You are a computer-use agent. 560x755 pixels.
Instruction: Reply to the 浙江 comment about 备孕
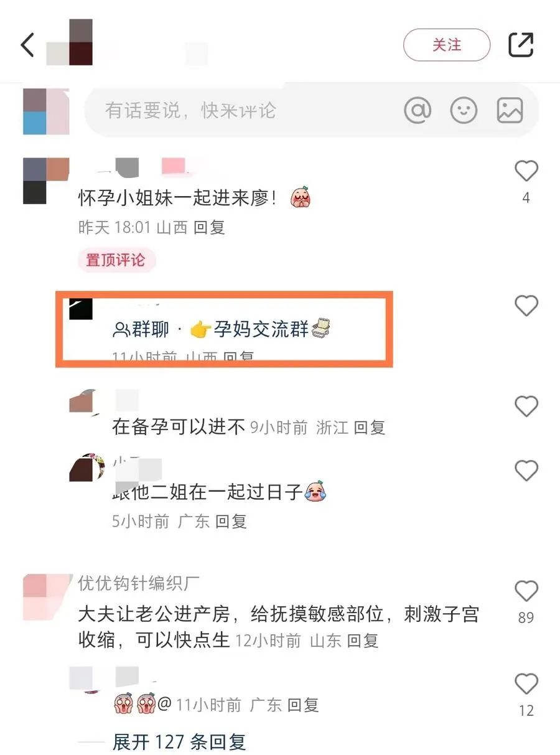point(370,428)
